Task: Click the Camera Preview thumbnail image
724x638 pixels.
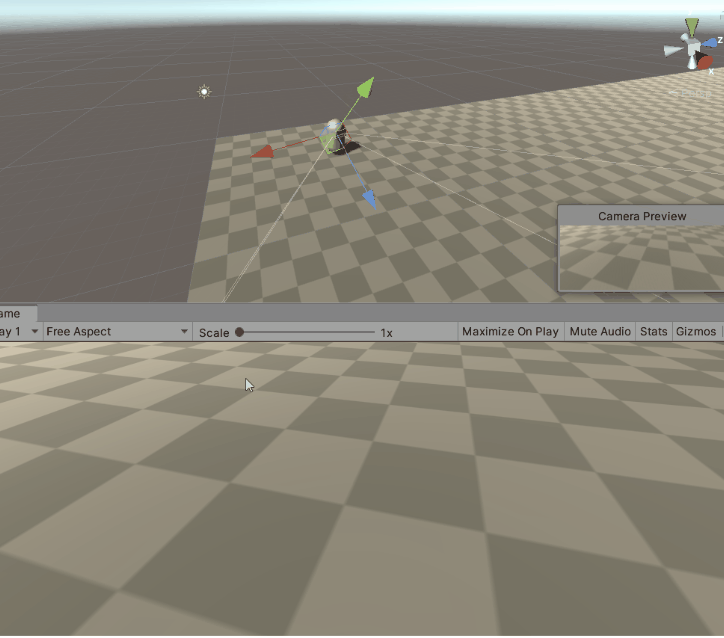Action: (641, 258)
